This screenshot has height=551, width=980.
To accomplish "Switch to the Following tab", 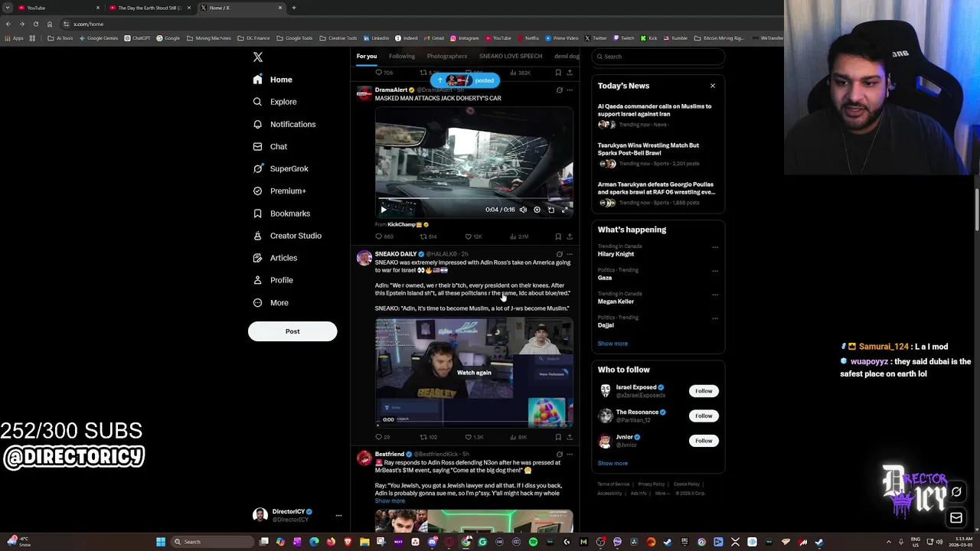I will (401, 56).
